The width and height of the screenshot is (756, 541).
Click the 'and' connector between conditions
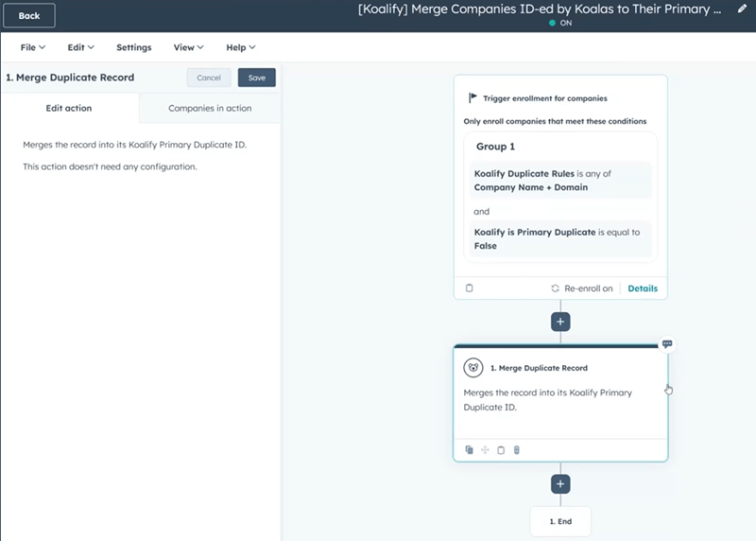point(481,211)
